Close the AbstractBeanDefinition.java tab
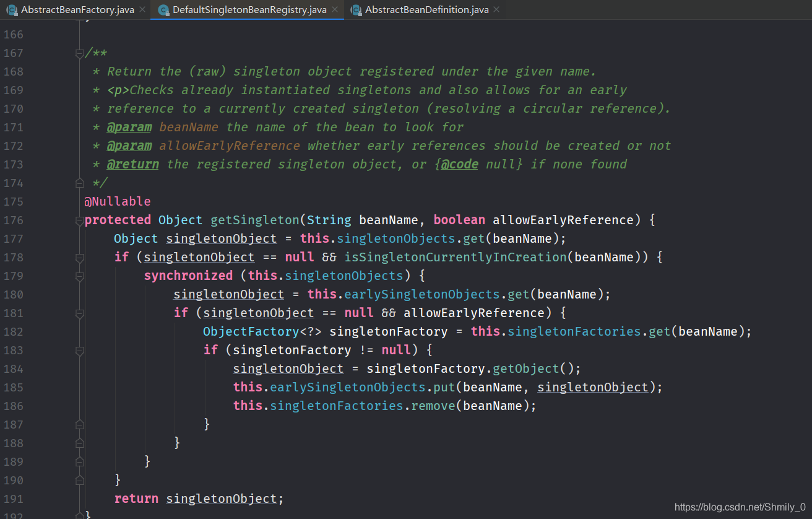This screenshot has width=812, height=519. [496, 10]
